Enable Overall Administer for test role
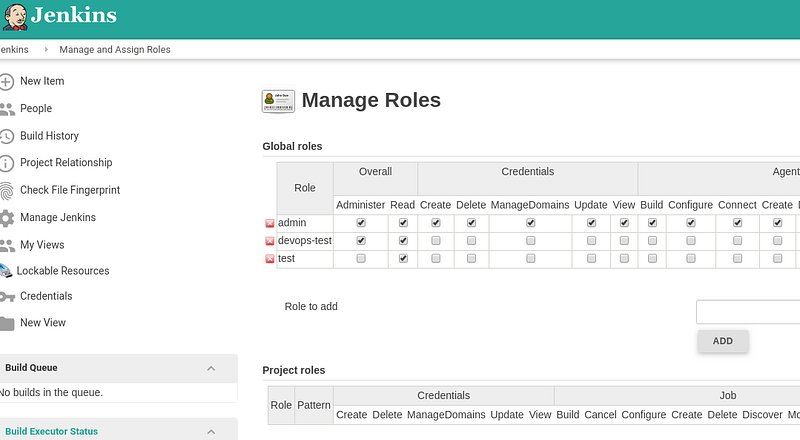Image resolution: width=800 pixels, height=440 pixels. [x=361, y=258]
